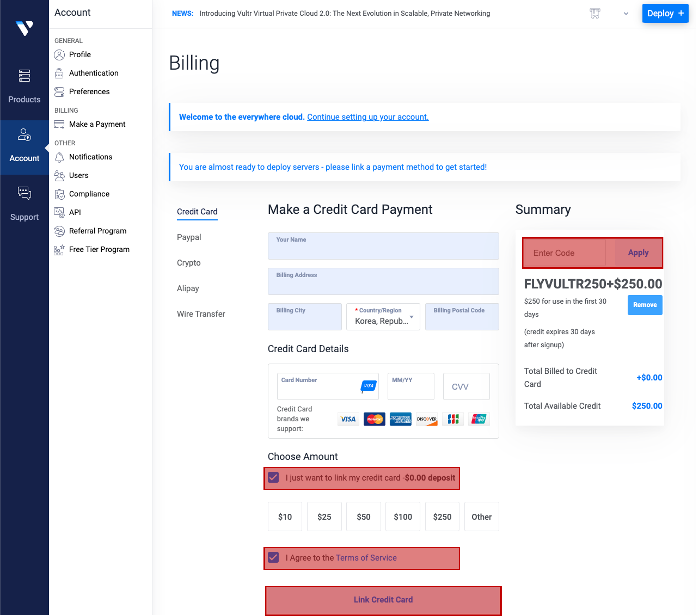
Task: Choose the $50 deposit amount
Action: coord(363,517)
